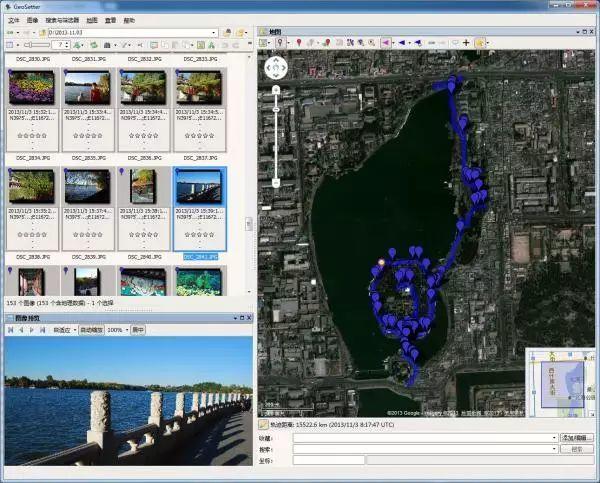Click the folder-up icon beside path box

[x=228, y=32]
